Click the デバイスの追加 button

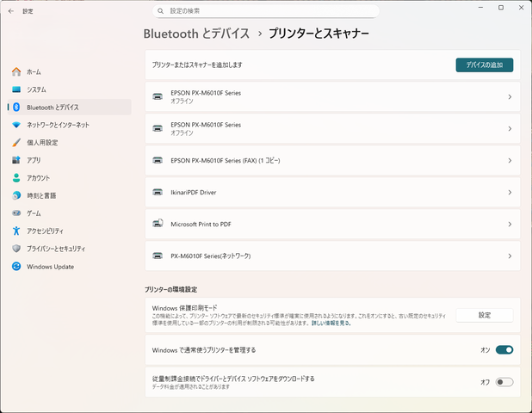pos(484,65)
